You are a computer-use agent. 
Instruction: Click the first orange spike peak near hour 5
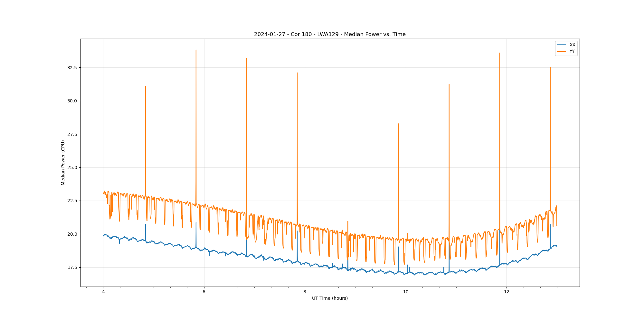[145, 87]
